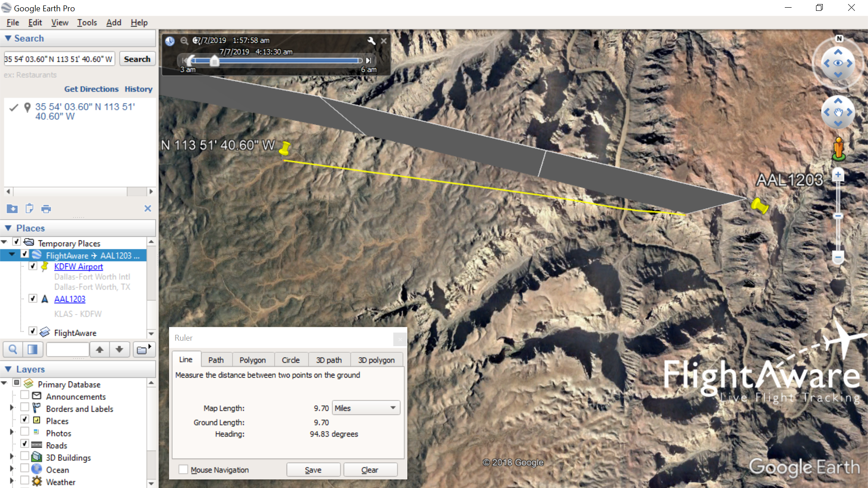Switch to Polygon tab in Ruler
Screen dimensions: 868x488
tap(253, 360)
